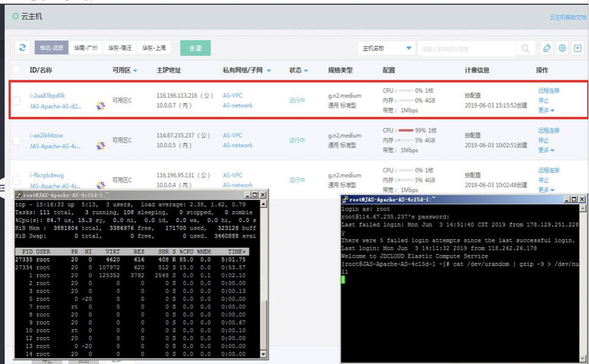Open instance link i-f6crpbdewg
This screenshot has height=364, width=589.
click(47, 175)
